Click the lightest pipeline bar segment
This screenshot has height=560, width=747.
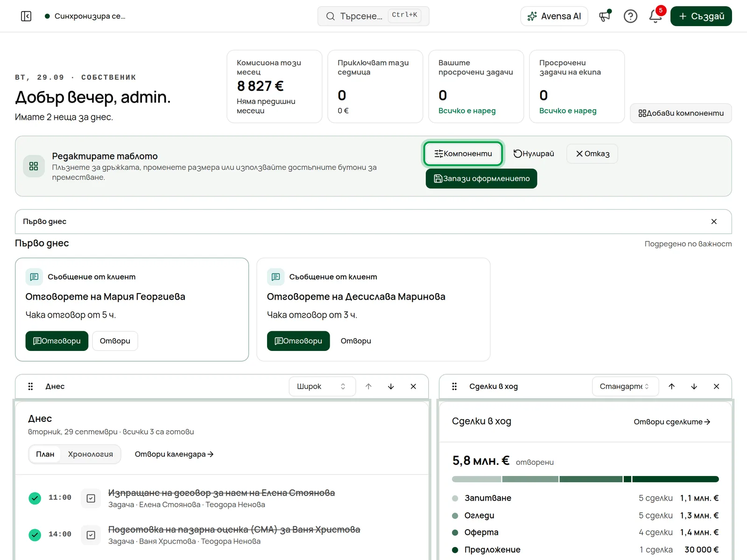click(x=476, y=479)
